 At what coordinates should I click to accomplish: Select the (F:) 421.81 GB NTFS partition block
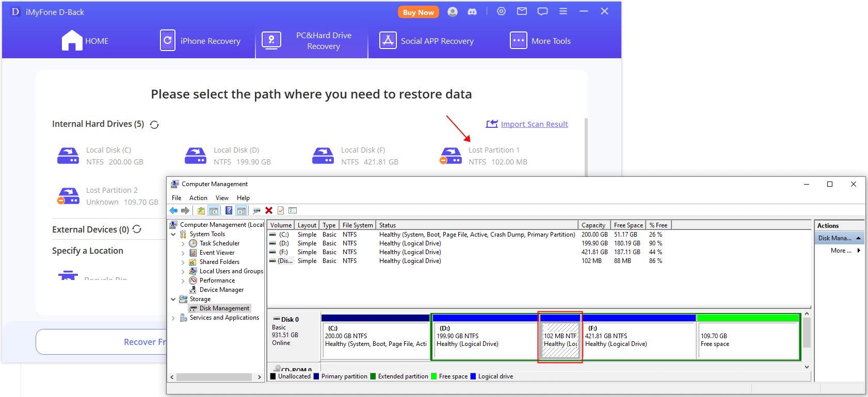(639, 336)
